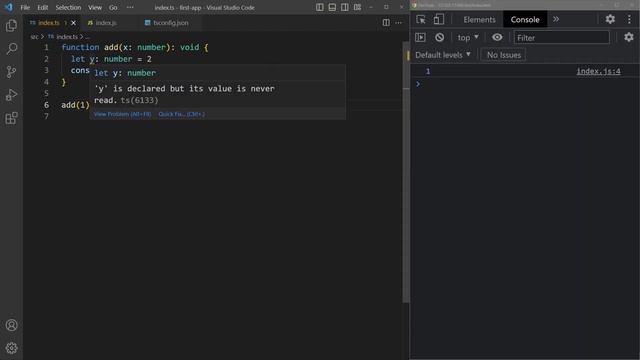640x360 pixels.
Task: Open the Extensions view
Action: pos(11,118)
